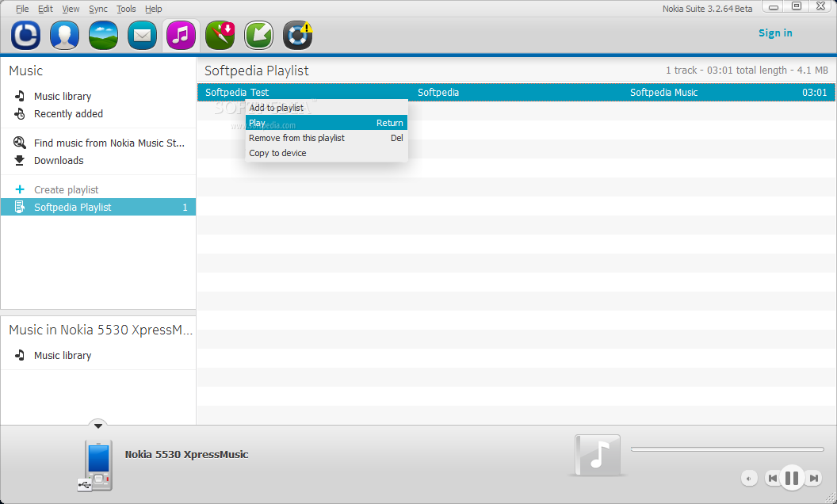Click the device Music library note icon
Image resolution: width=837 pixels, height=504 pixels.
pyautogui.click(x=20, y=355)
